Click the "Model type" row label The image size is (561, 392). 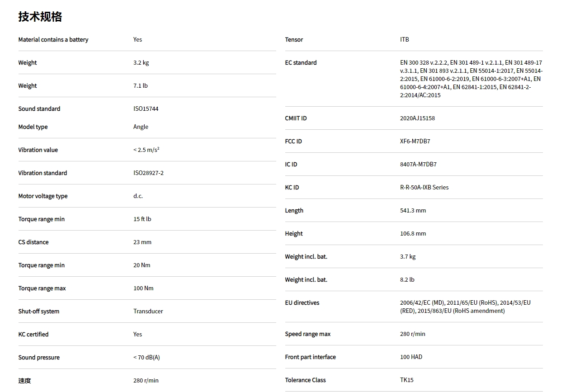pyautogui.click(x=33, y=127)
